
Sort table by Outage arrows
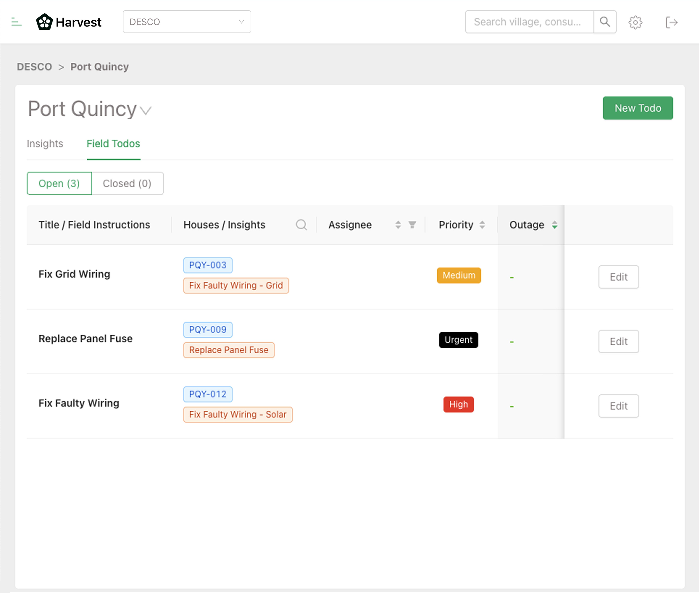[555, 225]
